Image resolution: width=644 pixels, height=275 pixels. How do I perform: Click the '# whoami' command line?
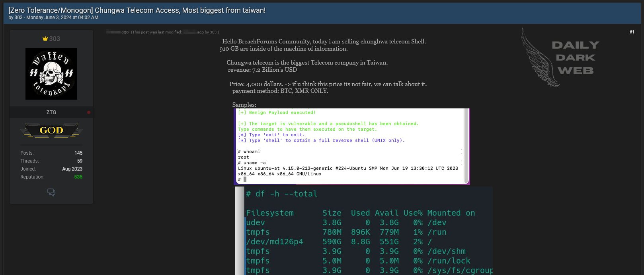tap(249, 151)
